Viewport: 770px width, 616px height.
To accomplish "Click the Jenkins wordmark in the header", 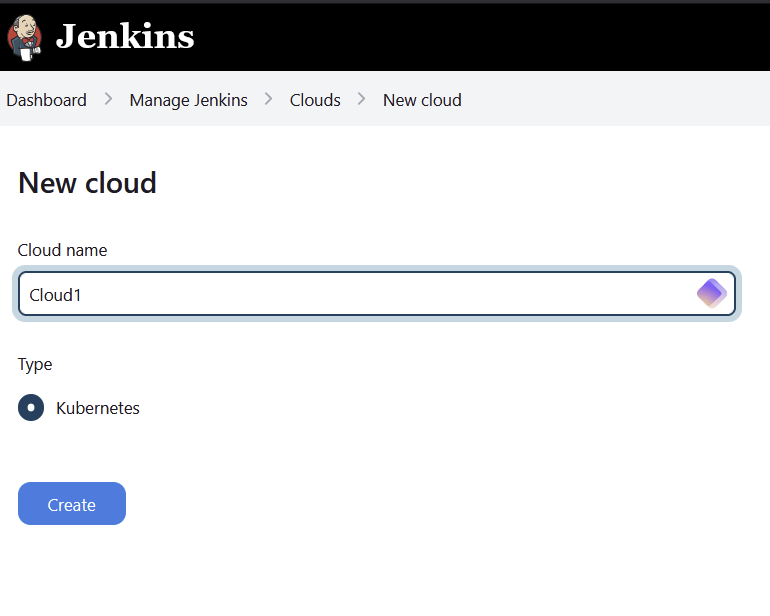I will point(125,36).
